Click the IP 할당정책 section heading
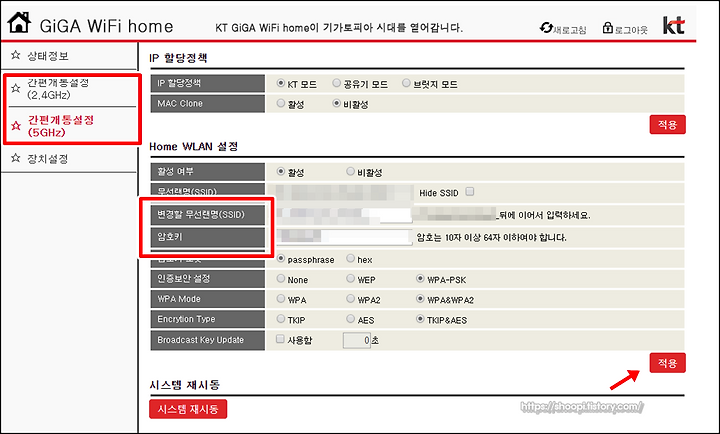 (178, 58)
